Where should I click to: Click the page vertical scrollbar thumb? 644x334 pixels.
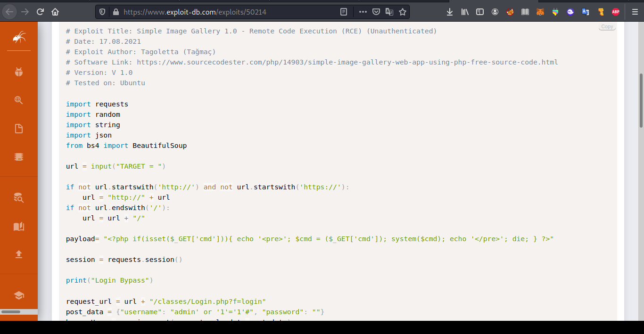coord(641,100)
